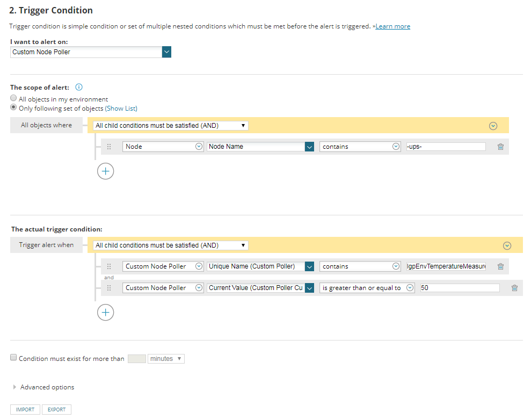
Task: Grab drag handle of Node Name row
Action: point(109,147)
